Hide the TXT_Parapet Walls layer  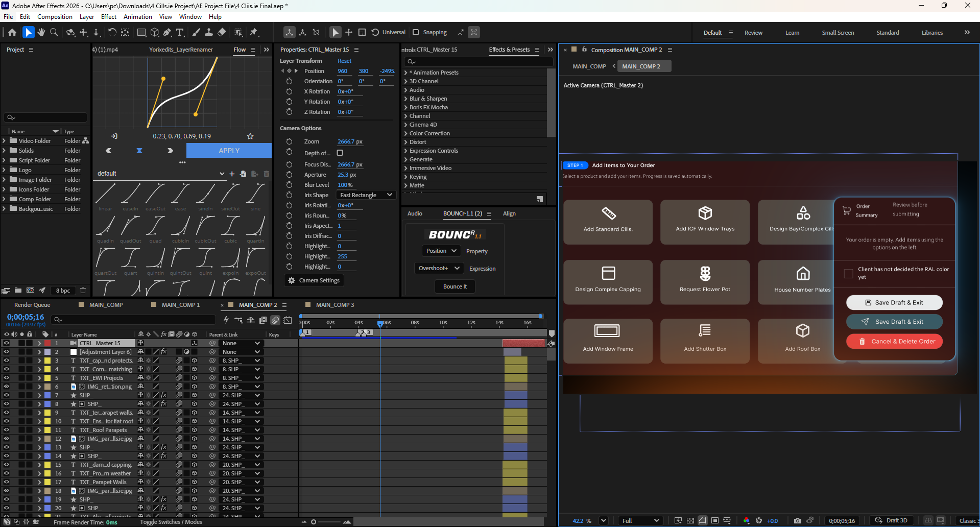[6, 482]
